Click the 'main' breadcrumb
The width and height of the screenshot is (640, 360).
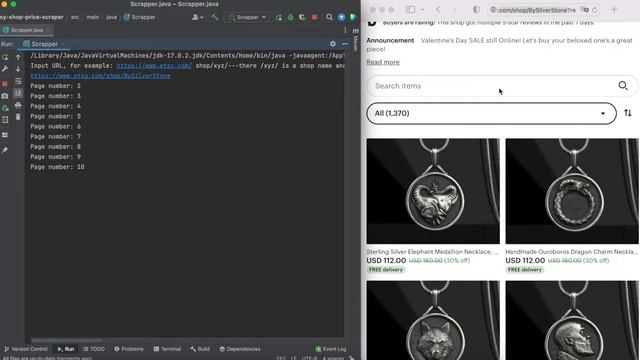click(x=93, y=17)
